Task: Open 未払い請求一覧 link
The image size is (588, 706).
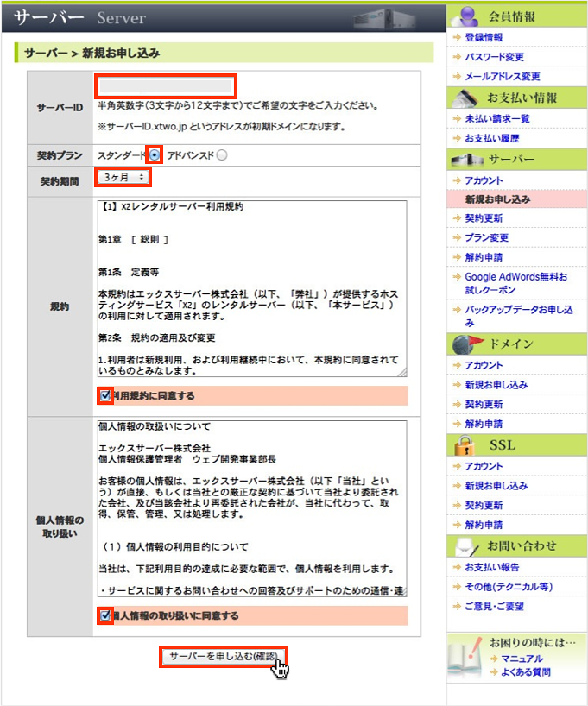Action: pyautogui.click(x=497, y=118)
